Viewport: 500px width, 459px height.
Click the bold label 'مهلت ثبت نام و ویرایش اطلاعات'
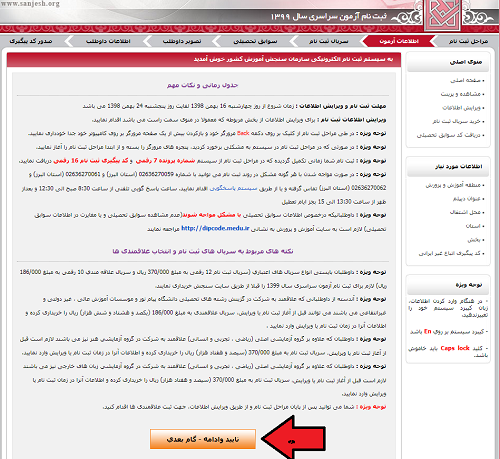[343, 106]
